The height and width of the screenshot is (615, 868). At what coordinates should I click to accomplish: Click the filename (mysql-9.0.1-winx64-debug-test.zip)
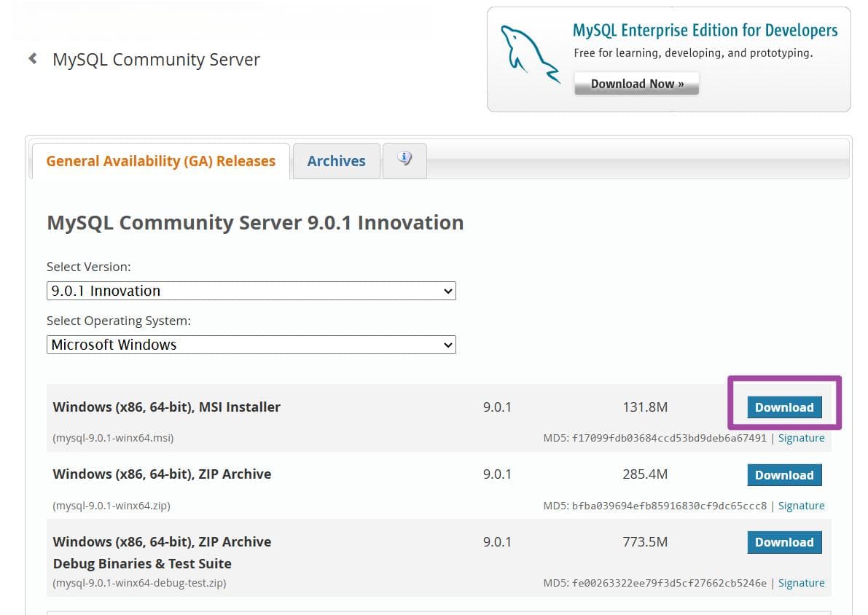coord(139,583)
